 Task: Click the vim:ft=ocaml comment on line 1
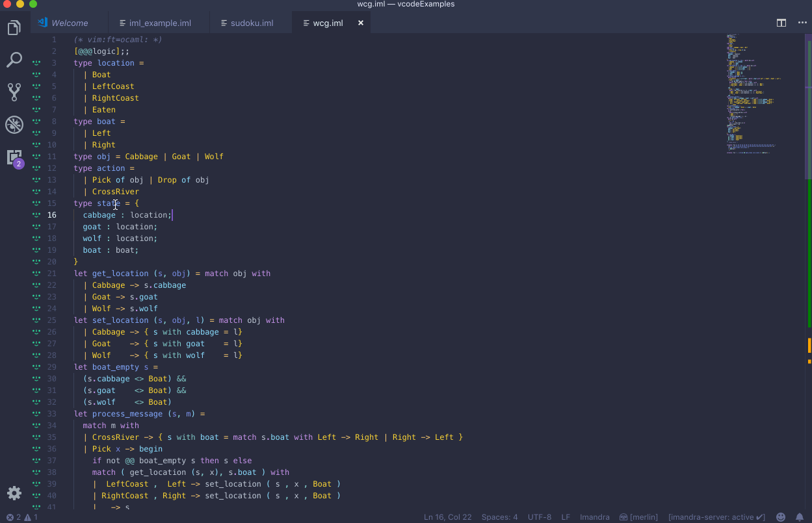click(x=118, y=40)
